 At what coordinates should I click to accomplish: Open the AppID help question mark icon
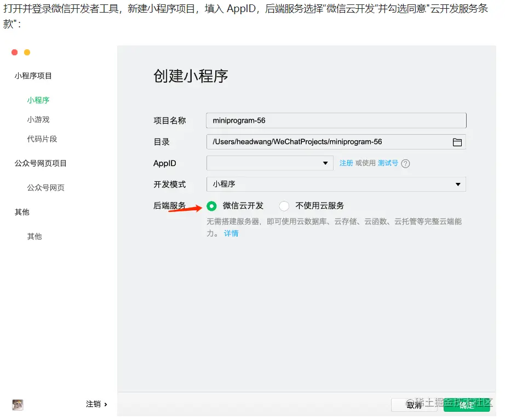click(x=405, y=164)
